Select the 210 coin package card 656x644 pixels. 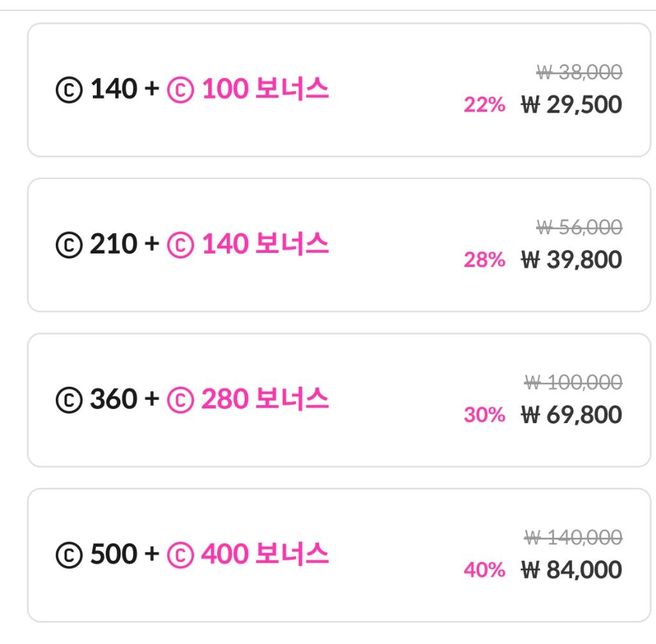pos(339,245)
